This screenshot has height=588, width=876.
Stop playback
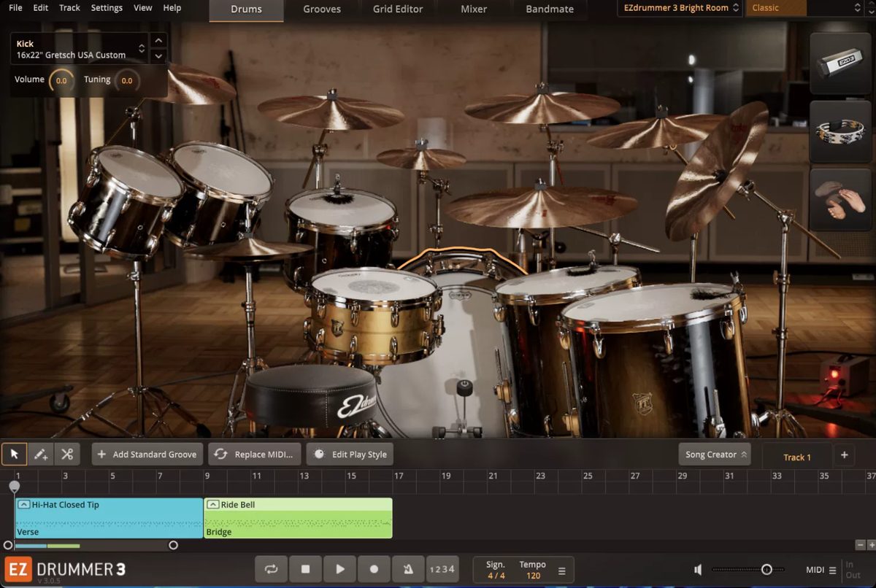click(x=306, y=569)
